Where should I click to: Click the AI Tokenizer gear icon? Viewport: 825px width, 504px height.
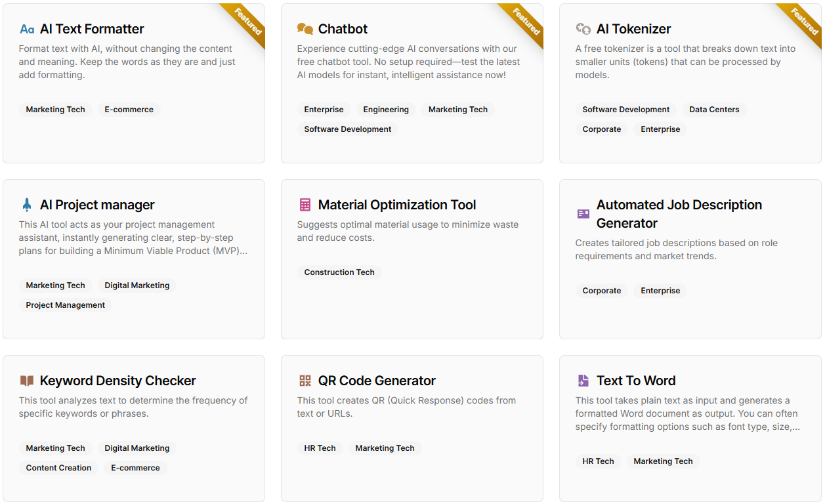click(x=583, y=29)
